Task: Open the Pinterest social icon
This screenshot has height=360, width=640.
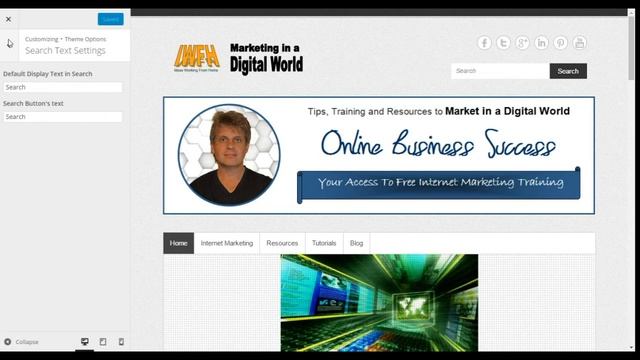Action: click(x=560, y=42)
